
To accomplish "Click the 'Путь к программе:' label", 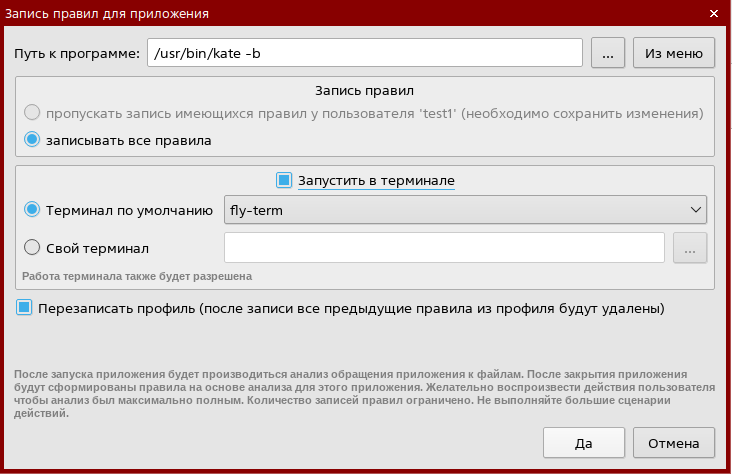I will click(x=77, y=53).
